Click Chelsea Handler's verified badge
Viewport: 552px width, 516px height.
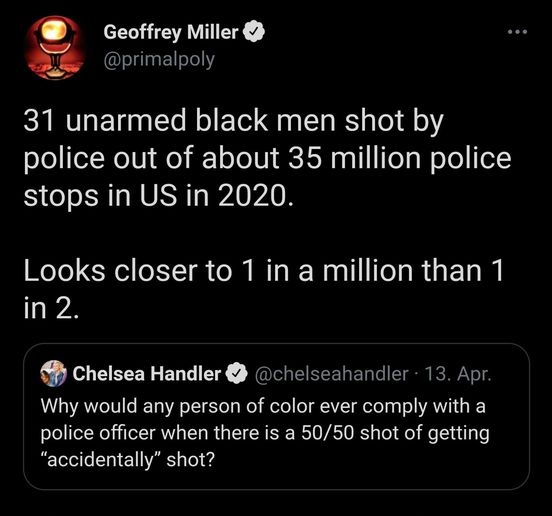(x=237, y=374)
